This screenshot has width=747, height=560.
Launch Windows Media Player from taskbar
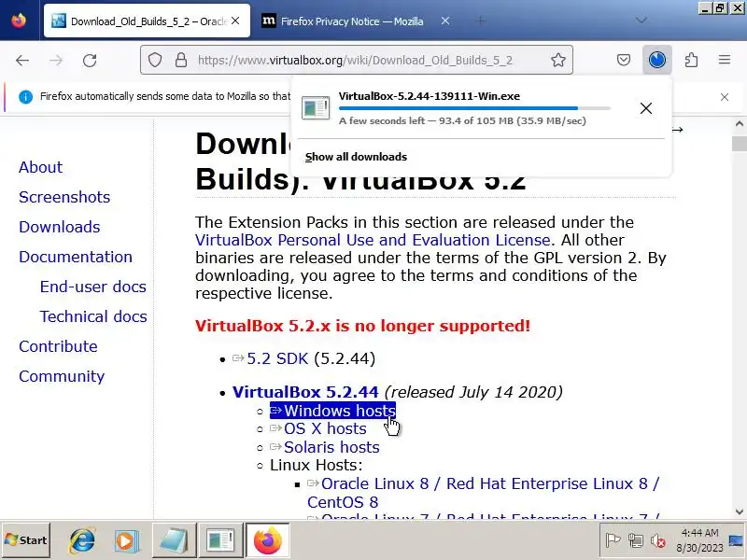point(127,540)
